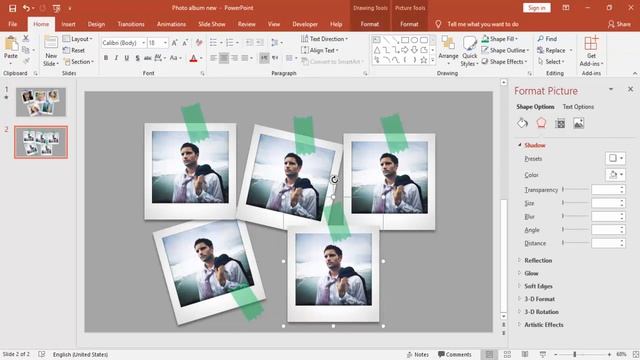Switch to the Design tab
This screenshot has height=360, width=640.
coord(96,24)
